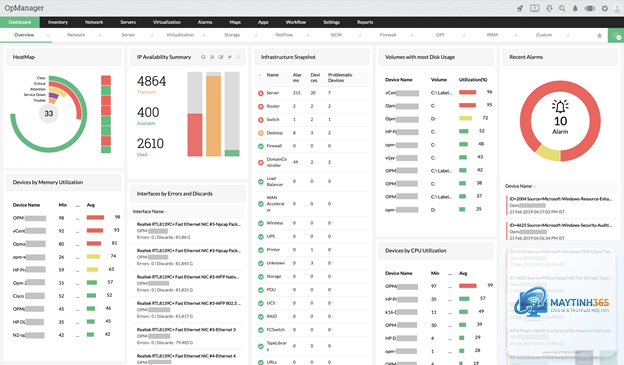Delete the IP Availability Summary widget
Viewport: 624px width, 365px height.
click(238, 57)
